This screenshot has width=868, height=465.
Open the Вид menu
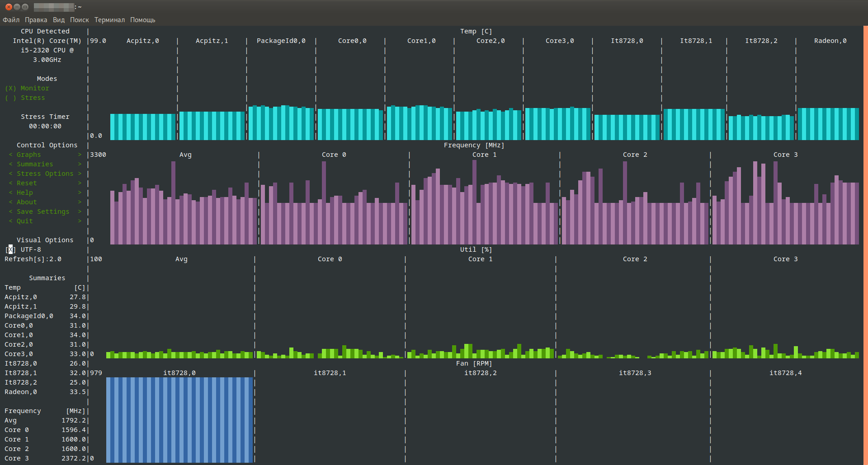(x=58, y=20)
